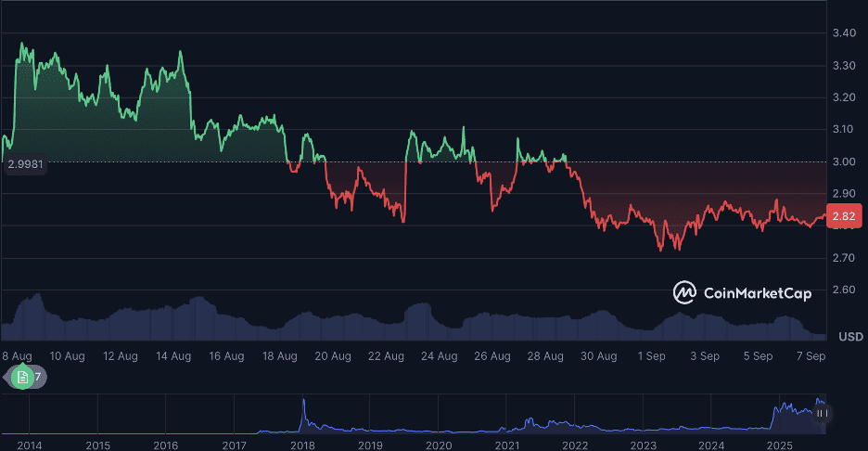Click the 3.00 price axis label
The width and height of the screenshot is (868, 451).
844,162
